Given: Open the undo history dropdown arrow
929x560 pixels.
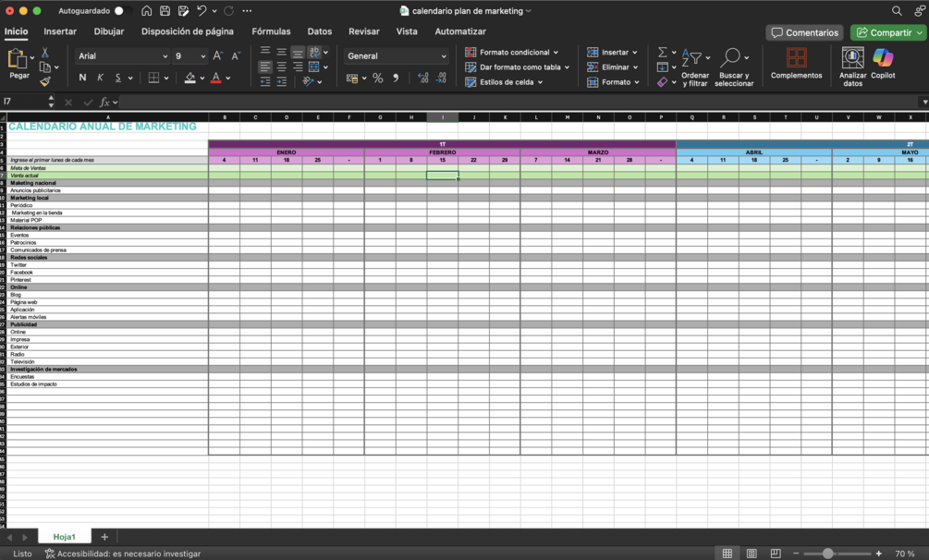Looking at the screenshot, I should coord(214,11).
